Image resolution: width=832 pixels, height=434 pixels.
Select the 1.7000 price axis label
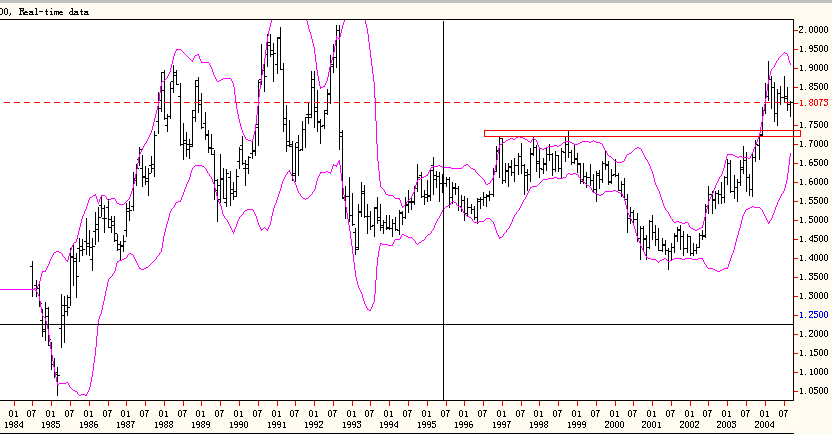[x=813, y=144]
